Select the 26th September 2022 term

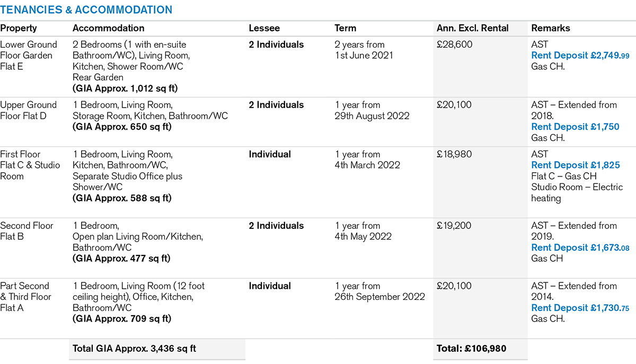click(379, 297)
